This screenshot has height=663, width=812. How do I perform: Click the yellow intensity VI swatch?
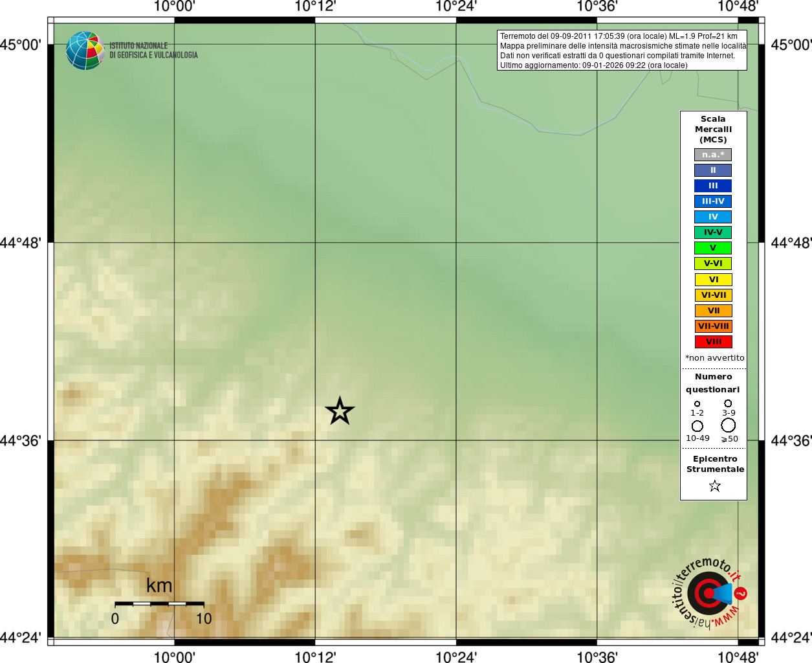point(714,280)
